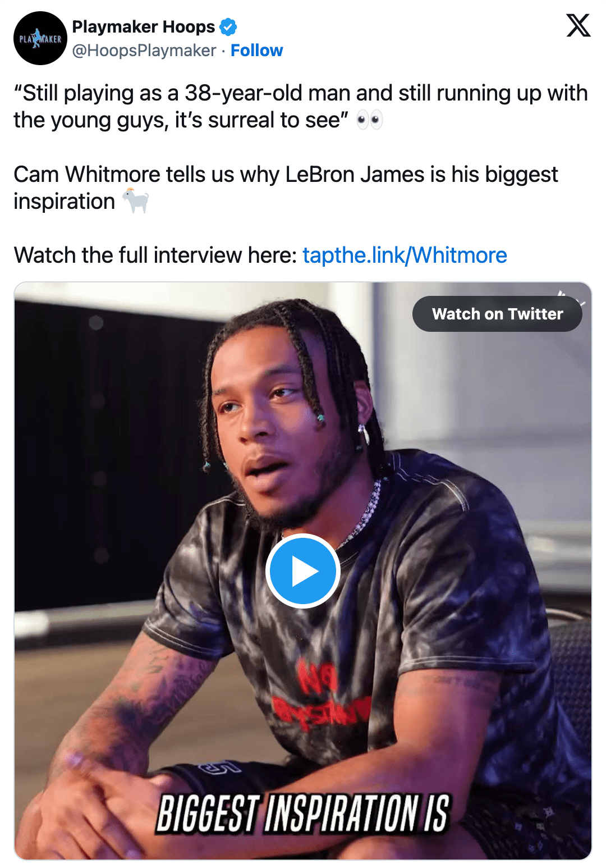
Task: Play the video with blue play button
Action: click(303, 571)
